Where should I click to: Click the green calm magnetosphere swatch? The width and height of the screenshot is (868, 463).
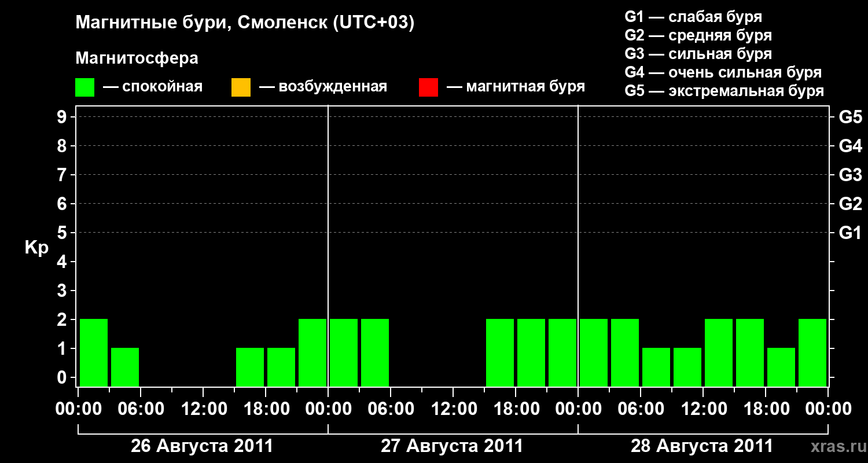click(x=85, y=87)
